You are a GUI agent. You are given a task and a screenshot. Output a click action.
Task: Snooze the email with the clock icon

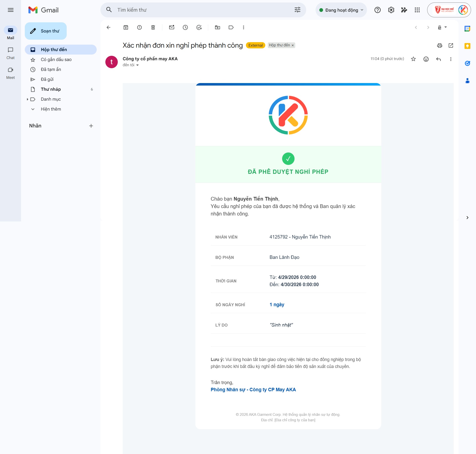pos(185,28)
